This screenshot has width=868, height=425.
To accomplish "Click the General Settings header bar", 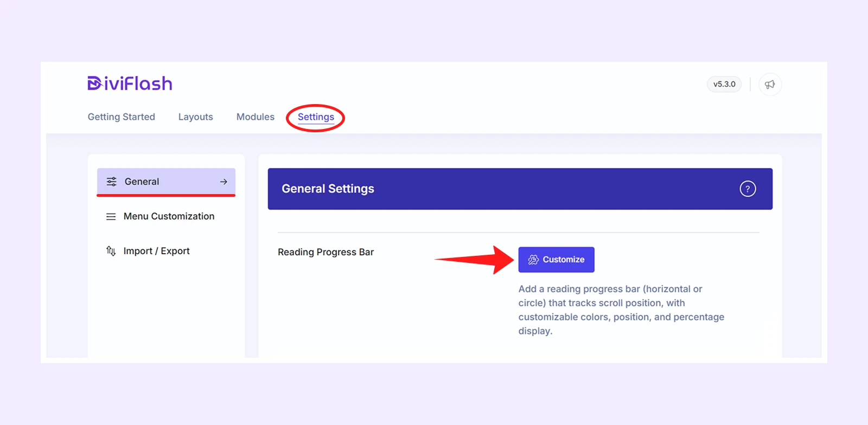I will pyautogui.click(x=520, y=189).
